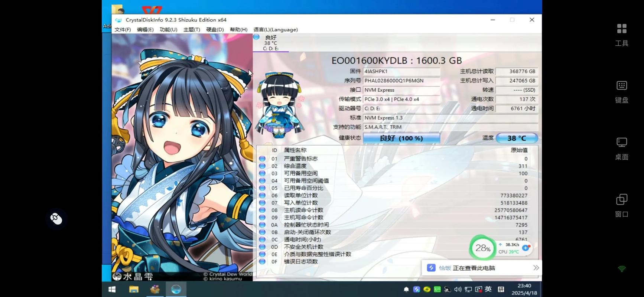This screenshot has width=644, height=297.
Task: Show the 键盘 keyboard from the sidebar
Action: 622,92
